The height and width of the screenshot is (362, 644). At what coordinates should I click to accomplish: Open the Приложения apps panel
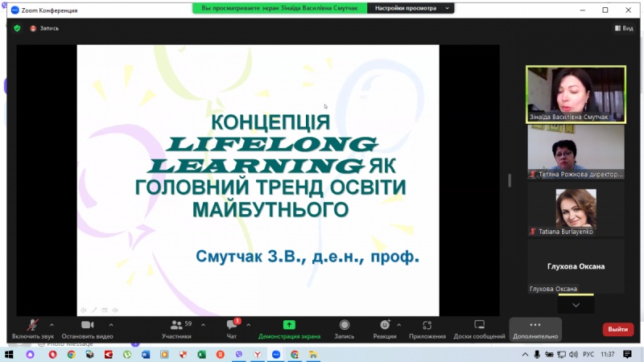[427, 329]
